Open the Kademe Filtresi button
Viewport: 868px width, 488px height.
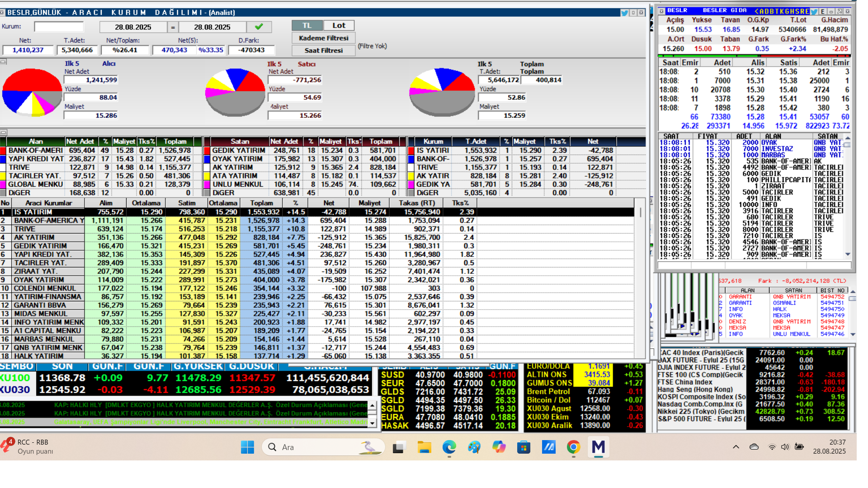pyautogui.click(x=323, y=38)
